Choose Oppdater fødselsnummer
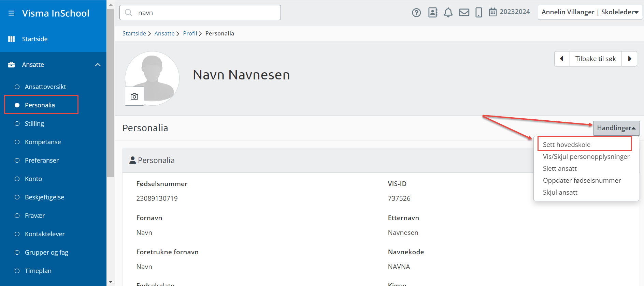 coord(582,180)
